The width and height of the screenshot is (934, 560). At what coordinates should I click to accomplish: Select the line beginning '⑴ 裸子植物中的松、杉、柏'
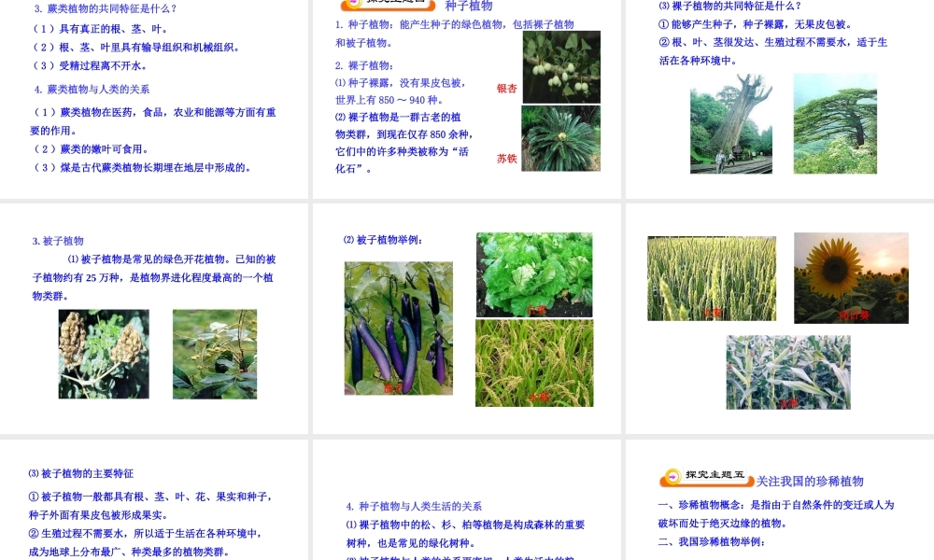(x=465, y=525)
